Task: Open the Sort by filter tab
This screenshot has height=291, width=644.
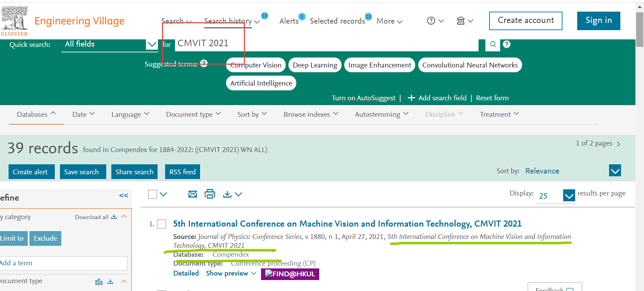Action: (x=252, y=114)
